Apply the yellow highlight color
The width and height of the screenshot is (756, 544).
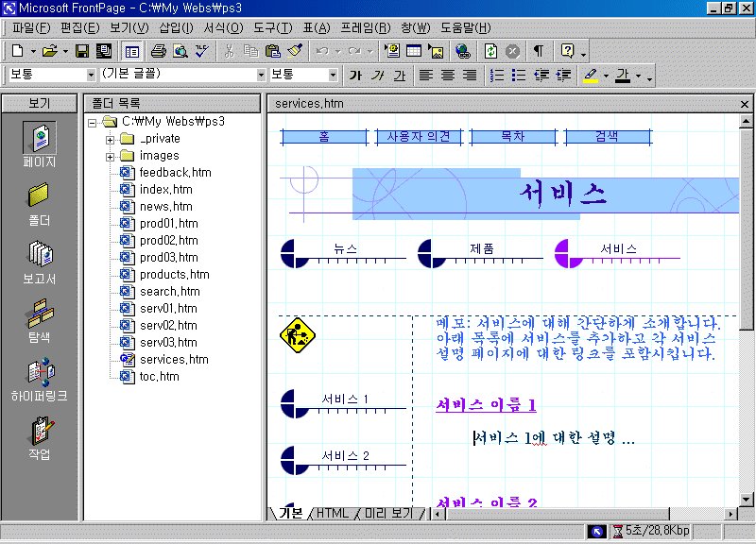[591, 76]
